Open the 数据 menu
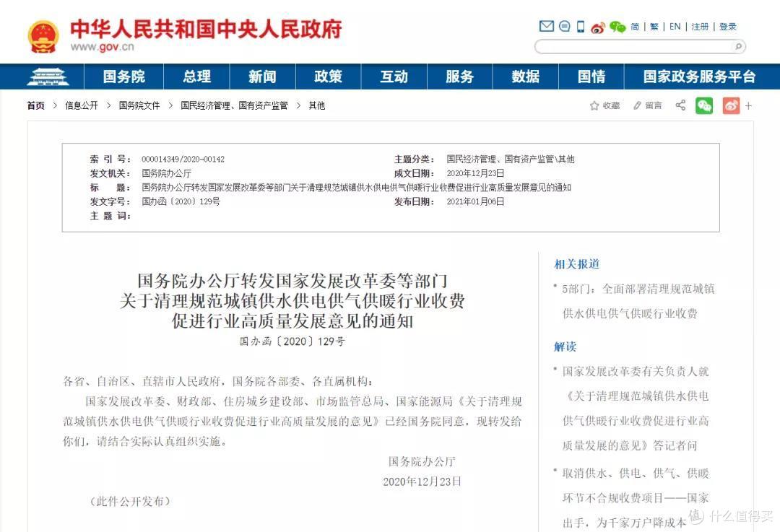The height and width of the screenshot is (532, 780). point(525,77)
